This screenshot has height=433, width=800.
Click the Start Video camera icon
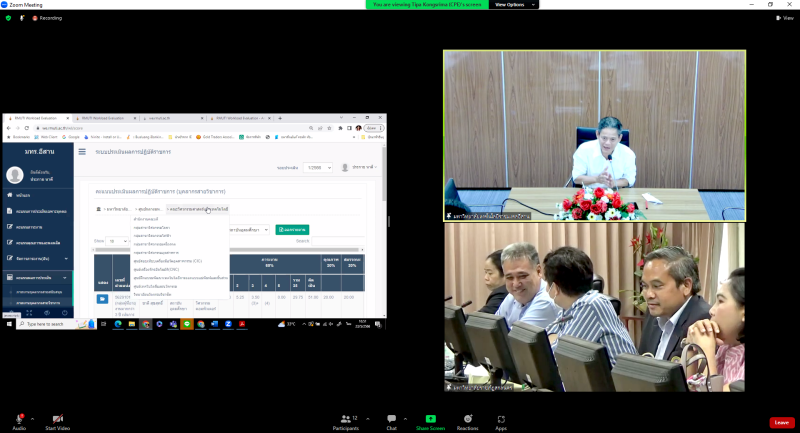coord(57,417)
